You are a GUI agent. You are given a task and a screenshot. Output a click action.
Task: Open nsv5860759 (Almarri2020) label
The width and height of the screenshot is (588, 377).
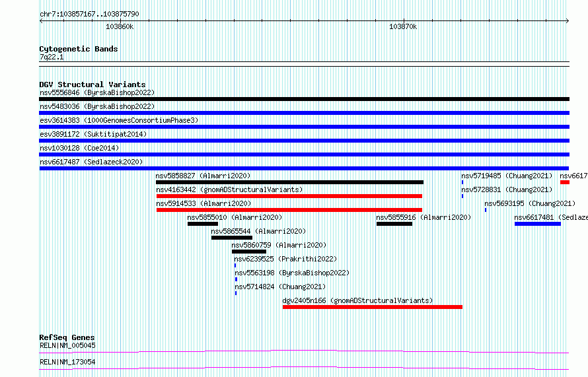pos(279,245)
